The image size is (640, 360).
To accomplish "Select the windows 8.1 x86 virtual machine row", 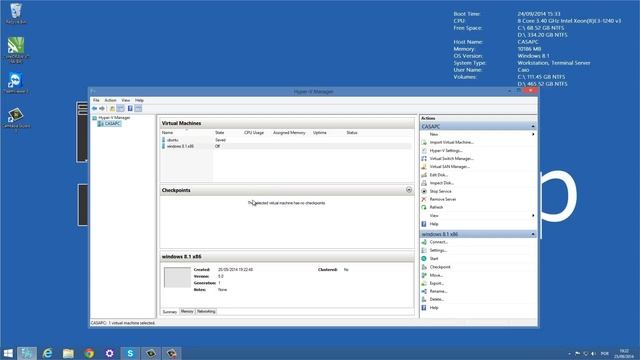I will point(286,146).
